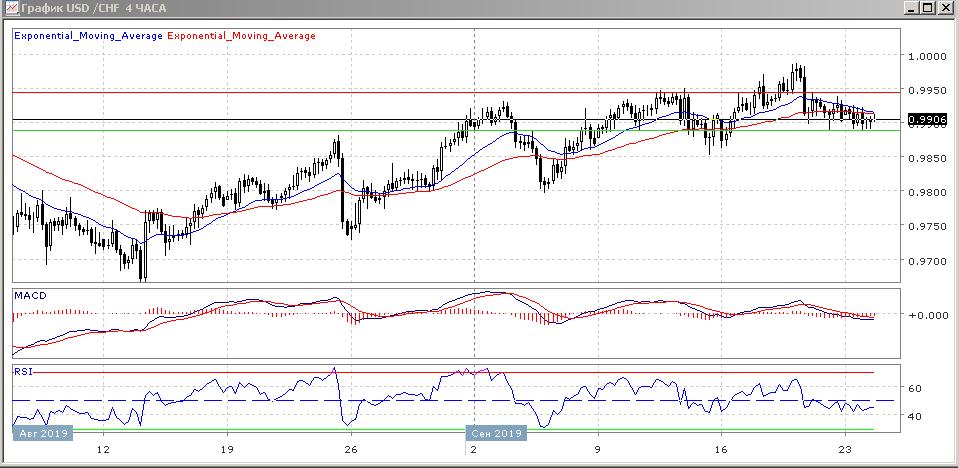Close the График USD/CHF chart window
The height and width of the screenshot is (468, 959).
pyautogui.click(x=944, y=8)
